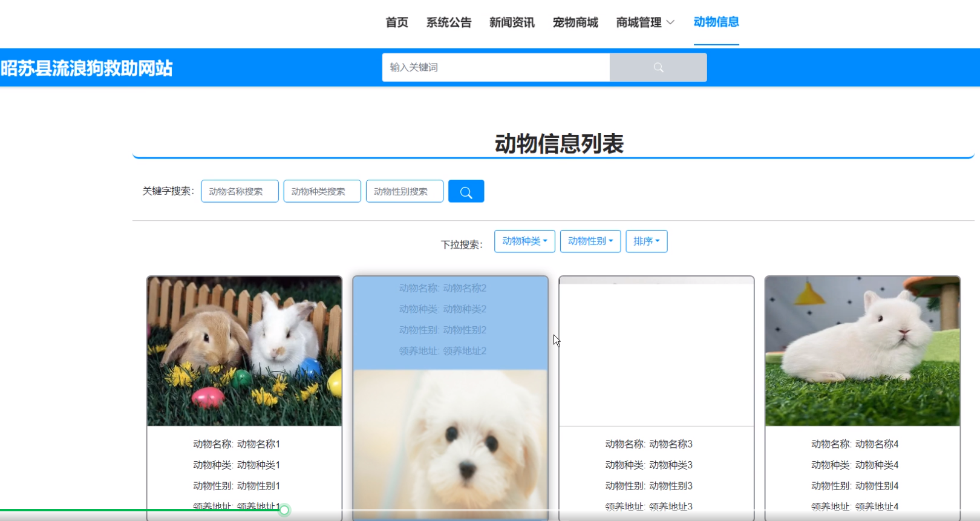Image resolution: width=980 pixels, height=521 pixels.
Task: Open the 排序 dropdown
Action: [x=647, y=241]
